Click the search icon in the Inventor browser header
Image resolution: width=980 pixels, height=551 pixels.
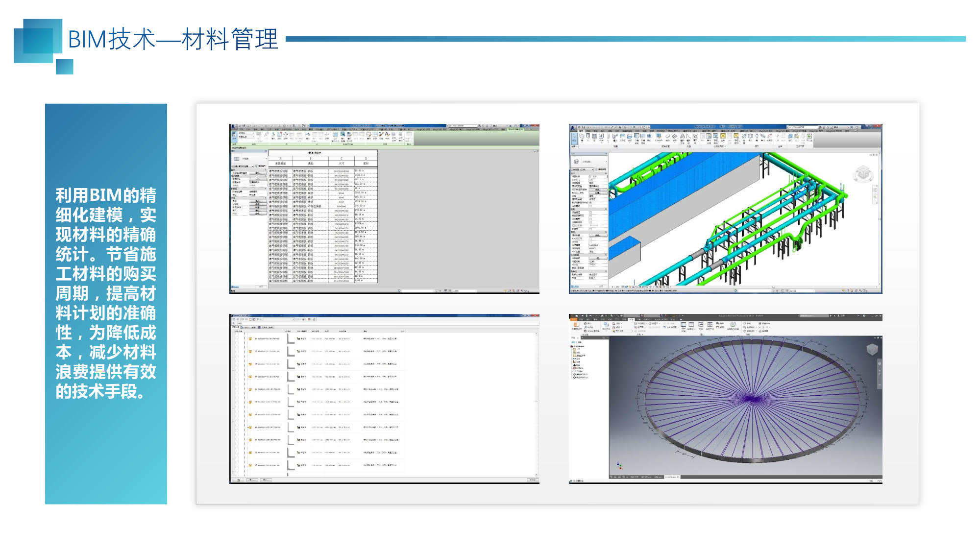pos(604,337)
